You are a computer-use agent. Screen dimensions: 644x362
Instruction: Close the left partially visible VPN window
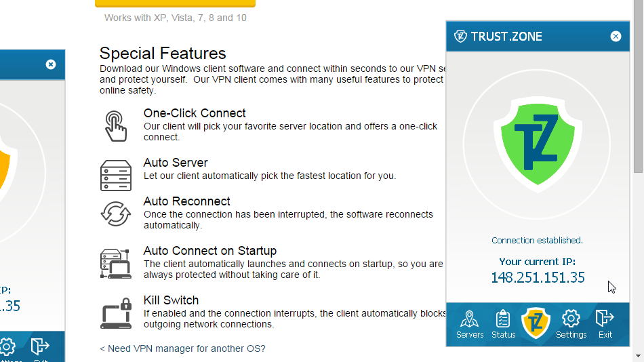tap(51, 64)
